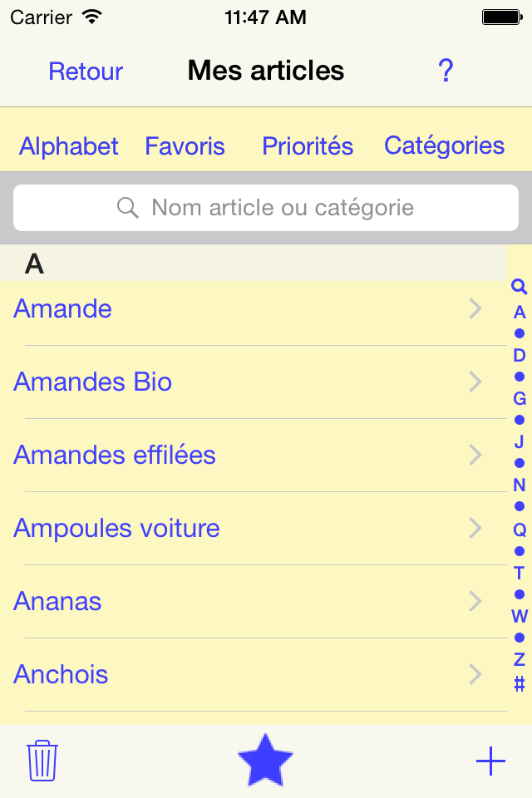Jump to letter T in the index
532x798 pixels.
(x=520, y=573)
